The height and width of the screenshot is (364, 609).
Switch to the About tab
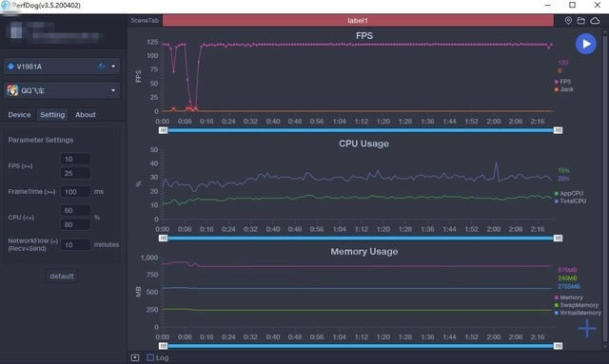pyautogui.click(x=86, y=115)
